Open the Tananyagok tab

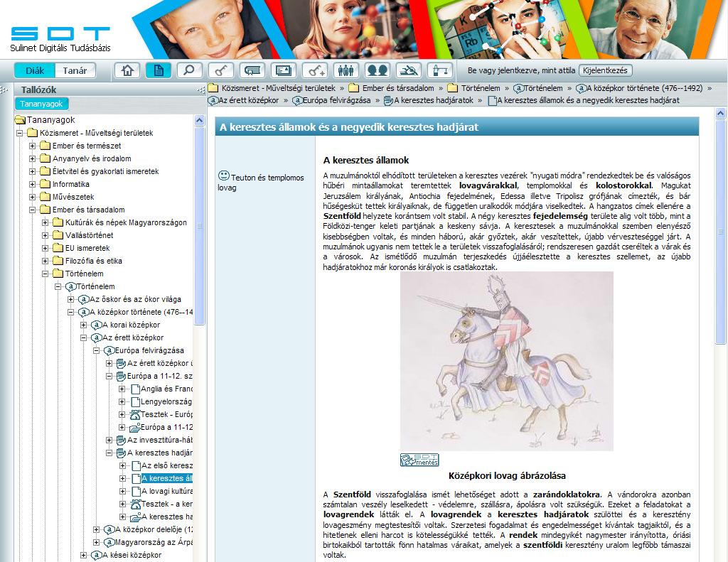tap(41, 104)
